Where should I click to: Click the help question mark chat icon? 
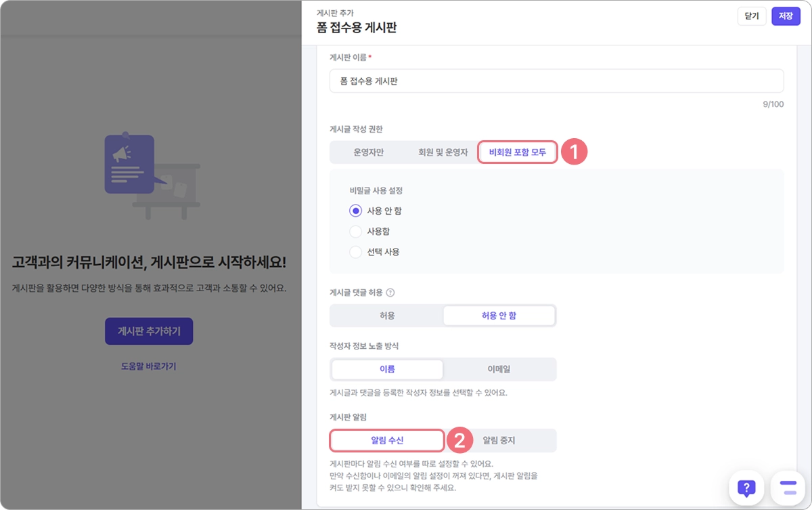(x=746, y=488)
